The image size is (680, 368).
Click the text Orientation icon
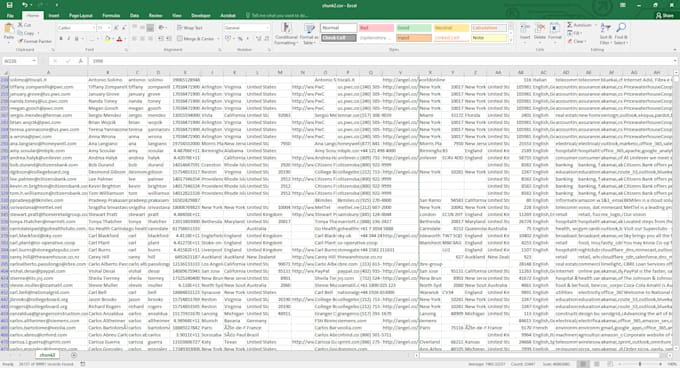click(x=162, y=28)
